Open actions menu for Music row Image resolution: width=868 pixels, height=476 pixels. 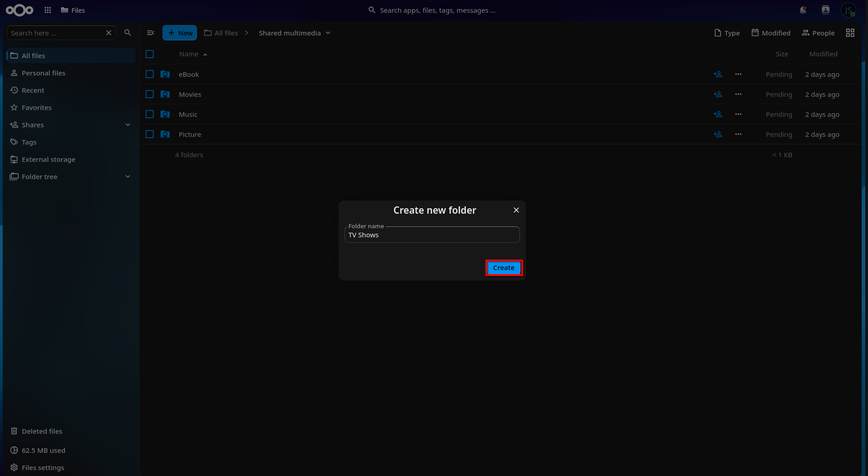tap(738, 114)
